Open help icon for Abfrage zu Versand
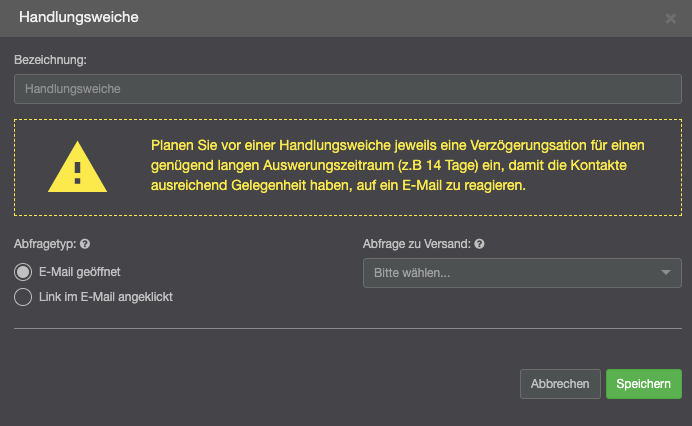 (x=480, y=243)
